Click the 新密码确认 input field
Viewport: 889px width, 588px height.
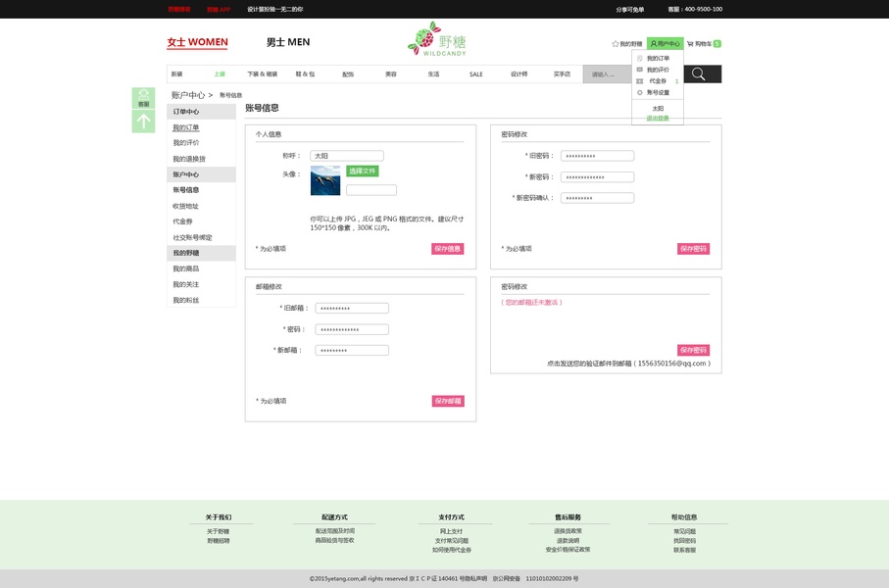coord(598,198)
